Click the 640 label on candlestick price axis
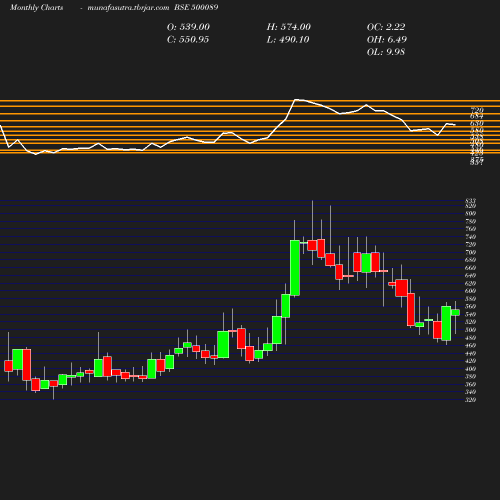The width and height of the screenshot is (500, 500). (x=470, y=276)
